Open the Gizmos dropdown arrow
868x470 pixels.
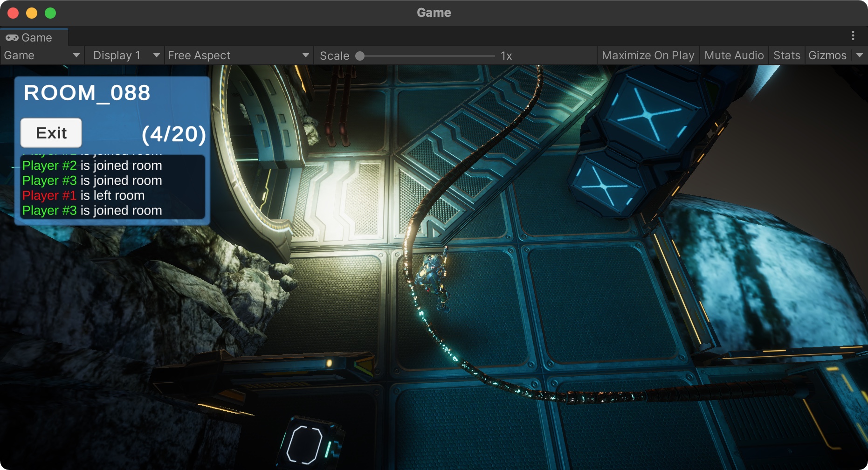click(x=860, y=55)
